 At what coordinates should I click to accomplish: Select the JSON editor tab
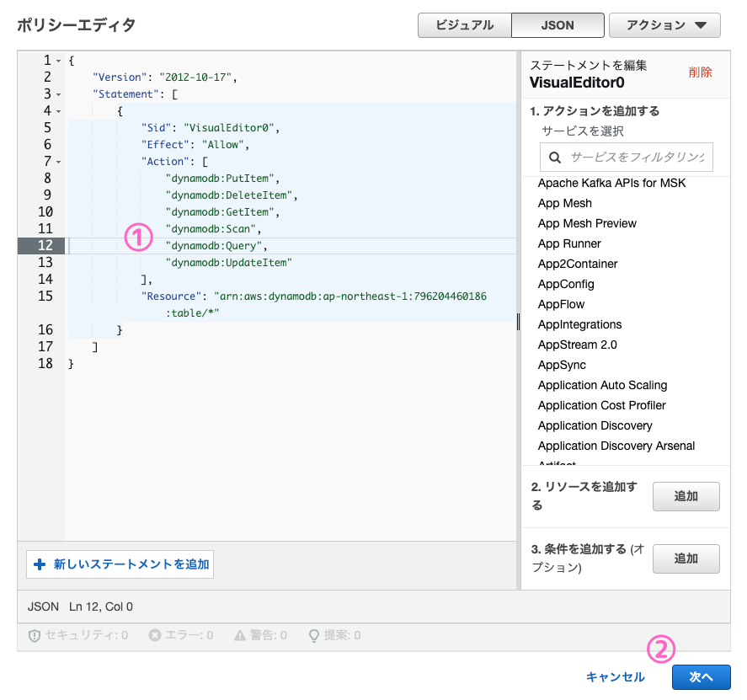pos(558,25)
